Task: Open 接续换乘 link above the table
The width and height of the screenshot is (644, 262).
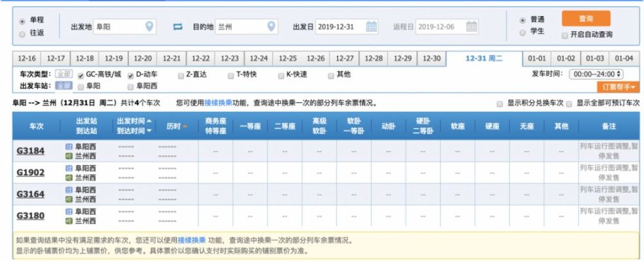Action: click(218, 104)
